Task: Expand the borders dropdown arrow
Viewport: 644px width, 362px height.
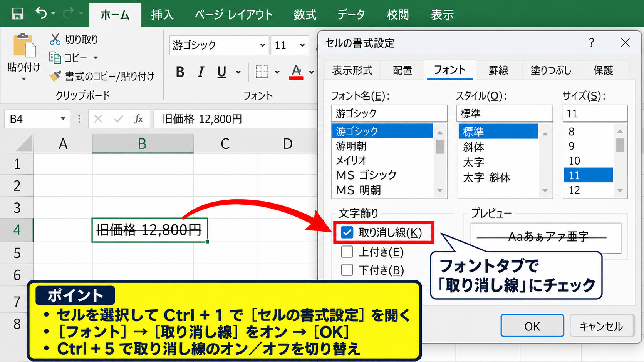Action: (277, 72)
